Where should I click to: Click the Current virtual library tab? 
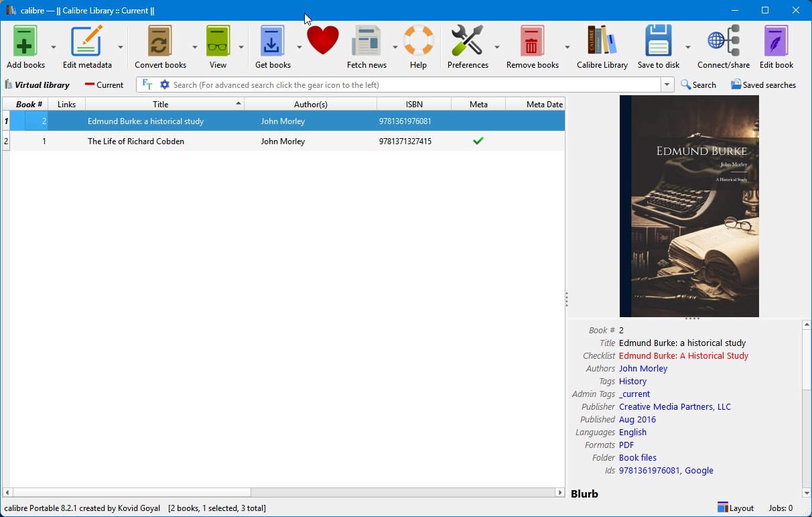coord(105,85)
